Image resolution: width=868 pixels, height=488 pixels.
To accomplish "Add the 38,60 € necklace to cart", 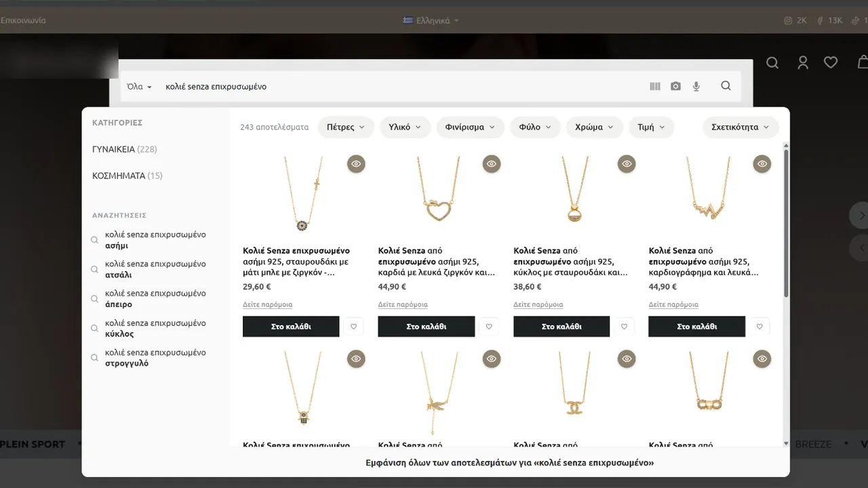I will coord(561,326).
